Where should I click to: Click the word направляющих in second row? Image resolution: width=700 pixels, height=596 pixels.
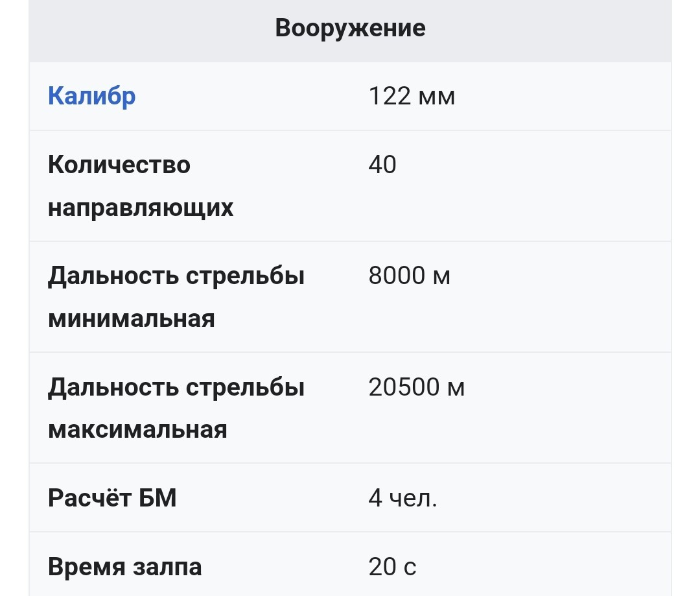click(x=141, y=208)
